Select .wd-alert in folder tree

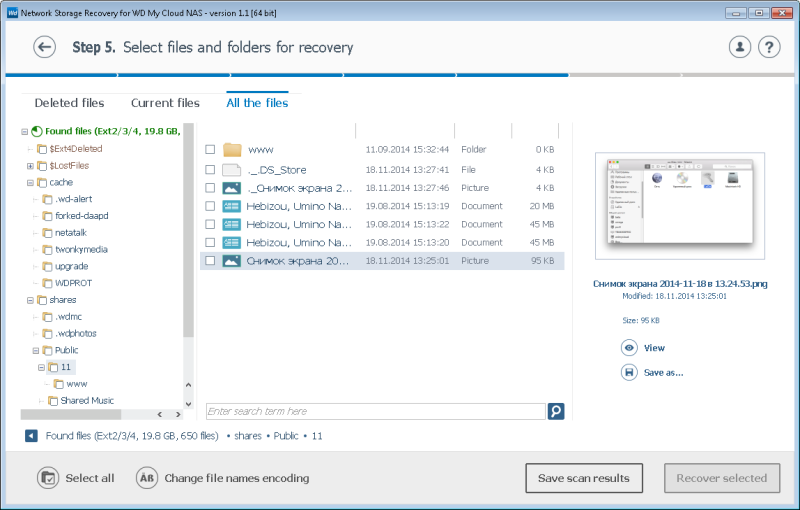(73, 199)
